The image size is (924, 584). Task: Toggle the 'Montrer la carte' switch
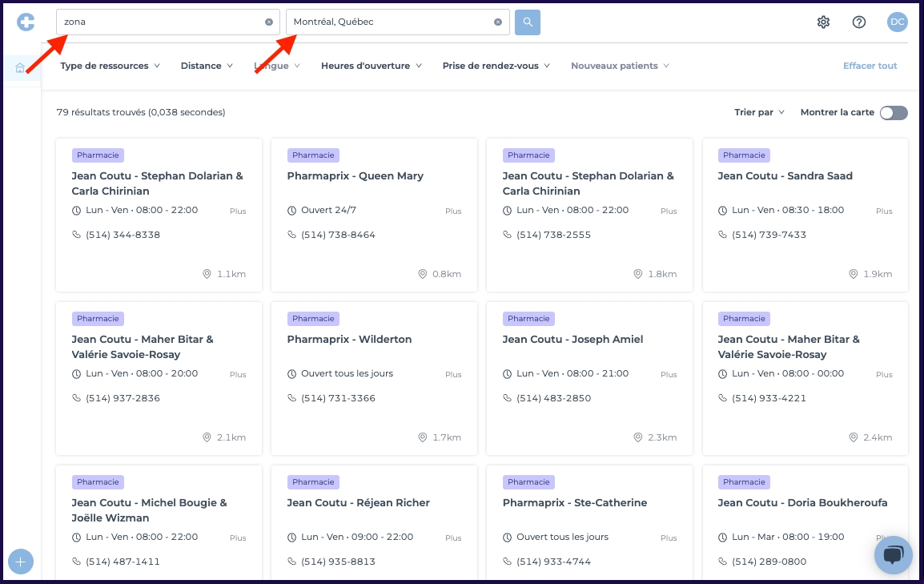point(894,113)
